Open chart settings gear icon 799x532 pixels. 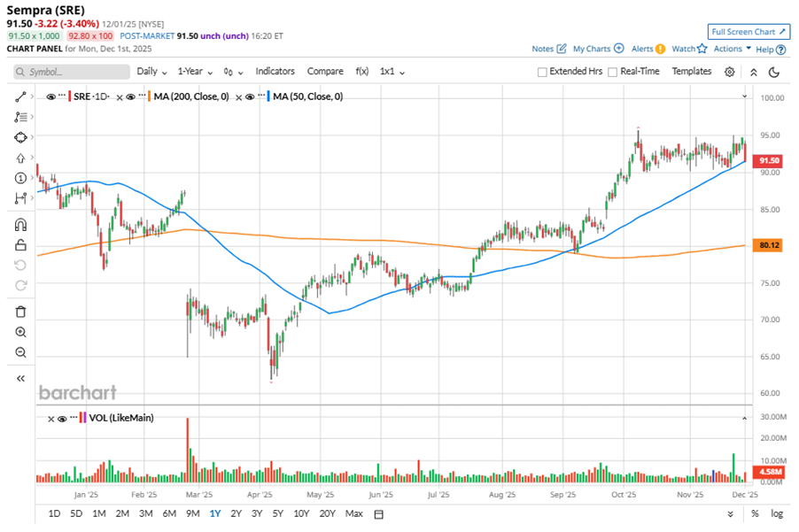click(x=730, y=72)
